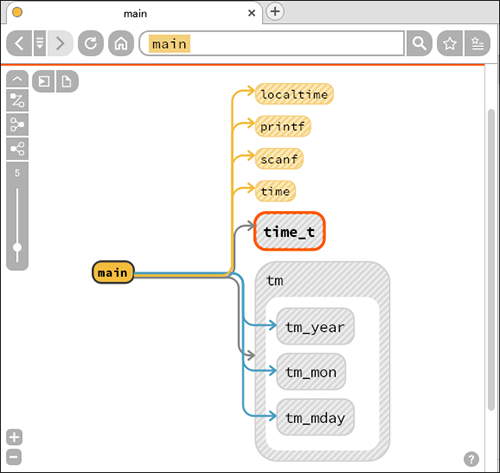Click the graph depth slider handle
Screen dimensions: 500x473
tap(17, 248)
